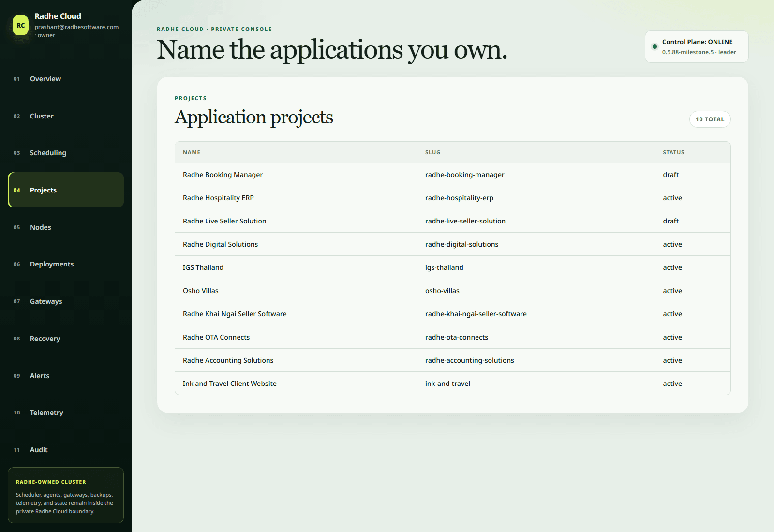Screen dimensions: 774x532
Task: Click the 0.5.88-milestone.5 leader version text
Action: coord(699,52)
